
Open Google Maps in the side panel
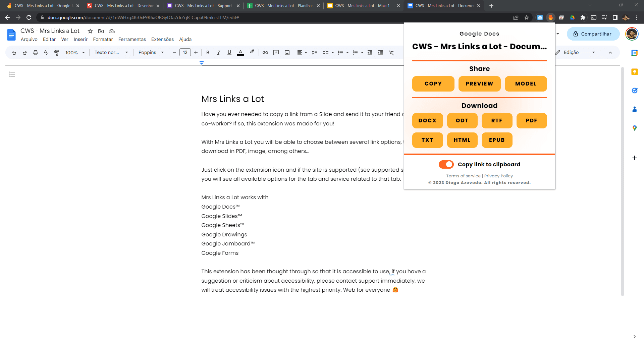634,128
